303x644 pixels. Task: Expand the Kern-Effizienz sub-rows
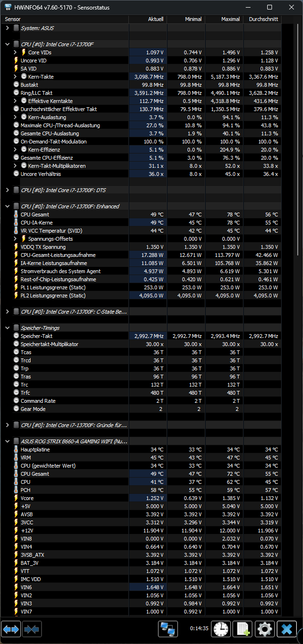point(16,150)
